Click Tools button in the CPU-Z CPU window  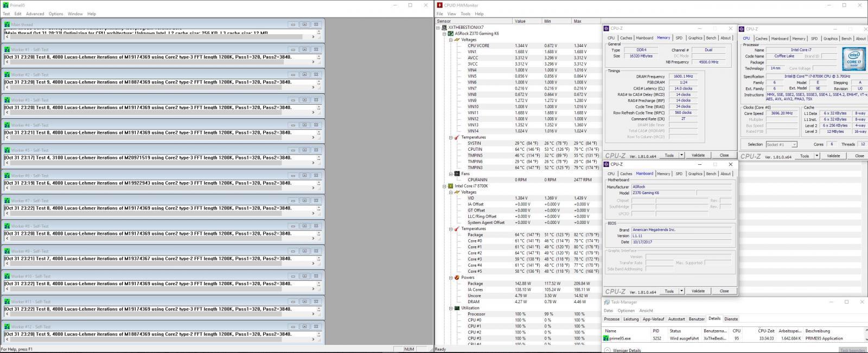(x=804, y=156)
